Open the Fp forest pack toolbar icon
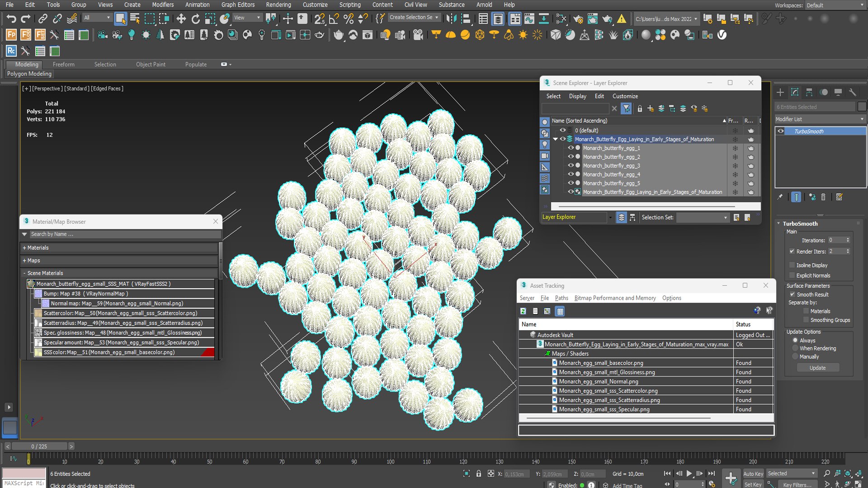This screenshot has height=488, width=868. 11,35
